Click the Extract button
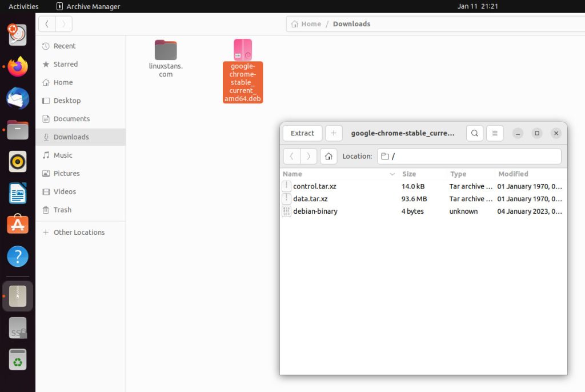This screenshot has width=585, height=392. pos(302,133)
